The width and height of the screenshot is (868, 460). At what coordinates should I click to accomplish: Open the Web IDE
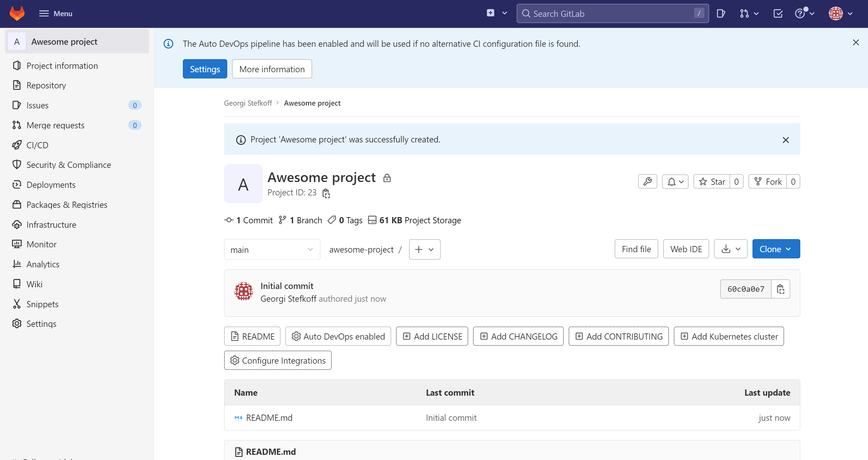coord(686,249)
